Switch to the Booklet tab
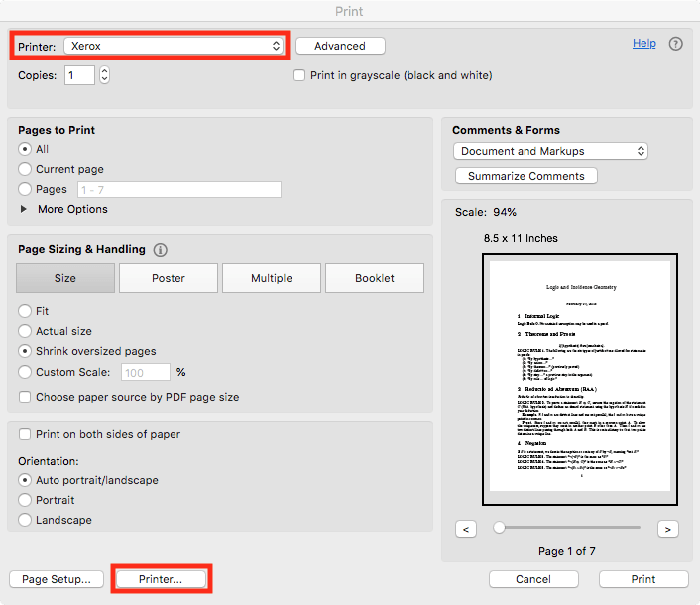Viewport: 700px width, 605px height. (x=375, y=278)
